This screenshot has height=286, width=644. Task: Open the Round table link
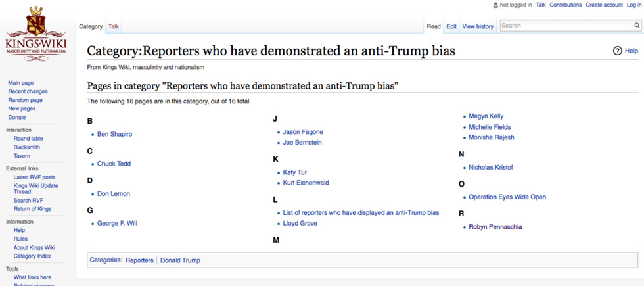click(28, 139)
